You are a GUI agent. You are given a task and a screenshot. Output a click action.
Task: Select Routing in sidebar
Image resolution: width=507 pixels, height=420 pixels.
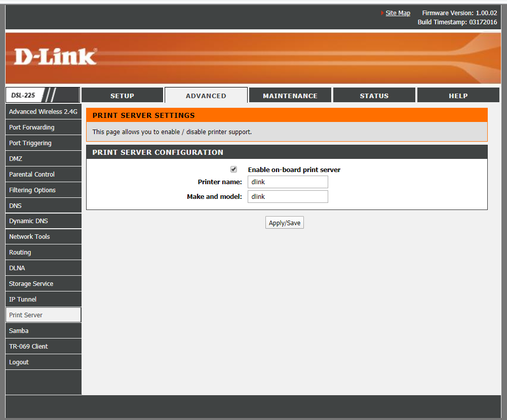44,253
